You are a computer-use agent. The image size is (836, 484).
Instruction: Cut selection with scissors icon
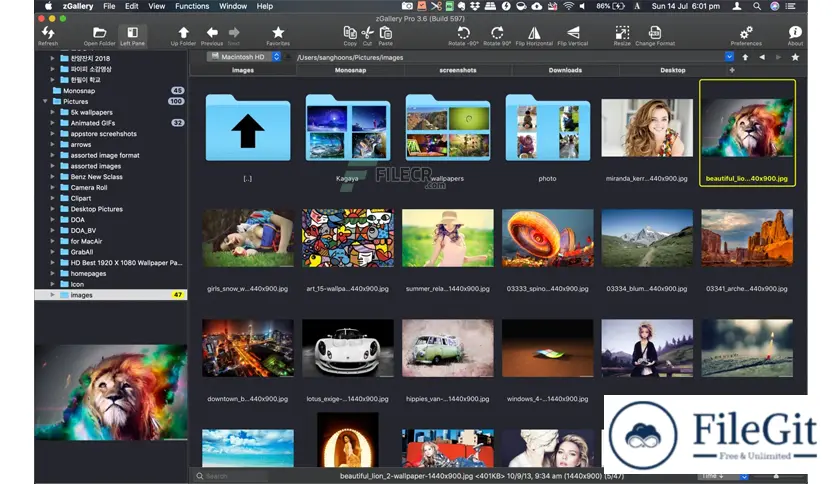point(367,36)
